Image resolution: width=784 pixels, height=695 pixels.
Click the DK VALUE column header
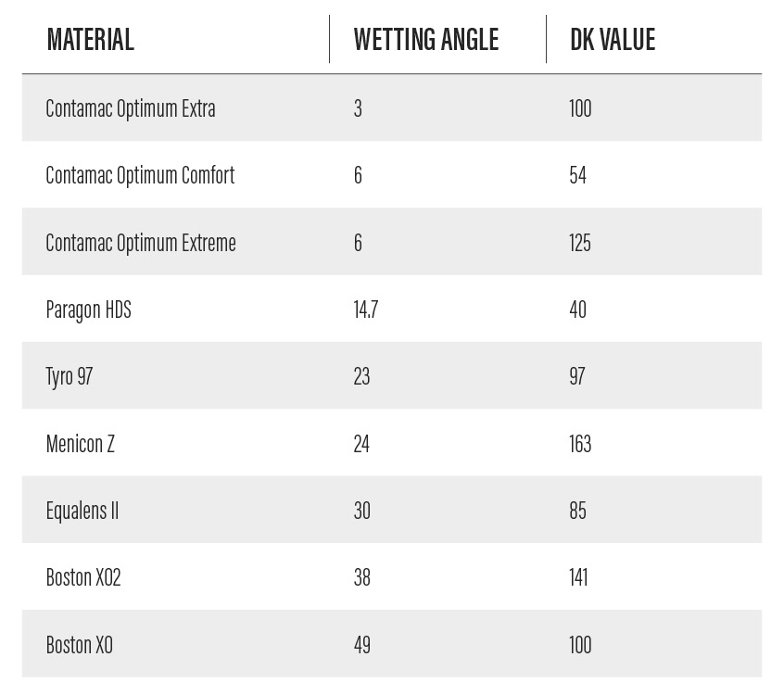pos(613,40)
